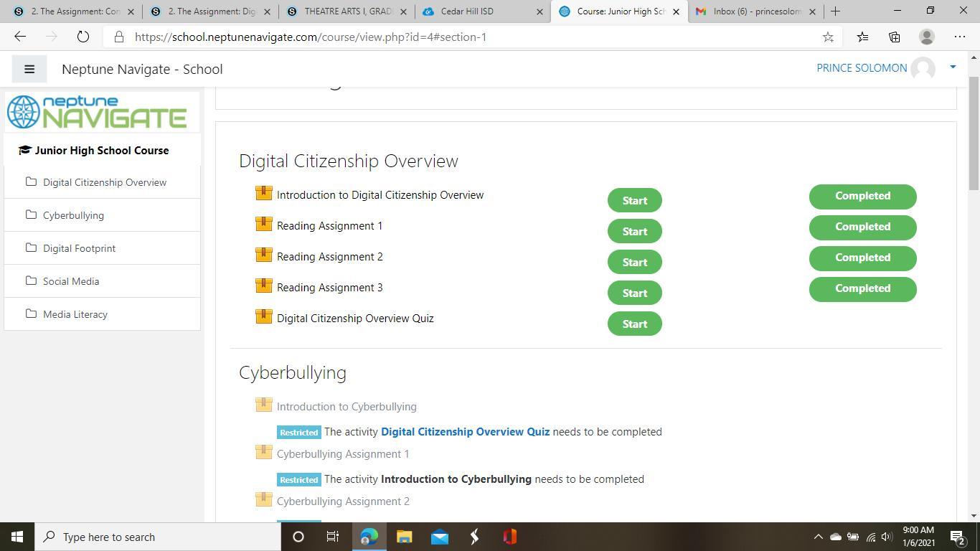Switch to the Cedar Hill ISD tab
The height and width of the screenshot is (551, 980).
pyautogui.click(x=482, y=11)
